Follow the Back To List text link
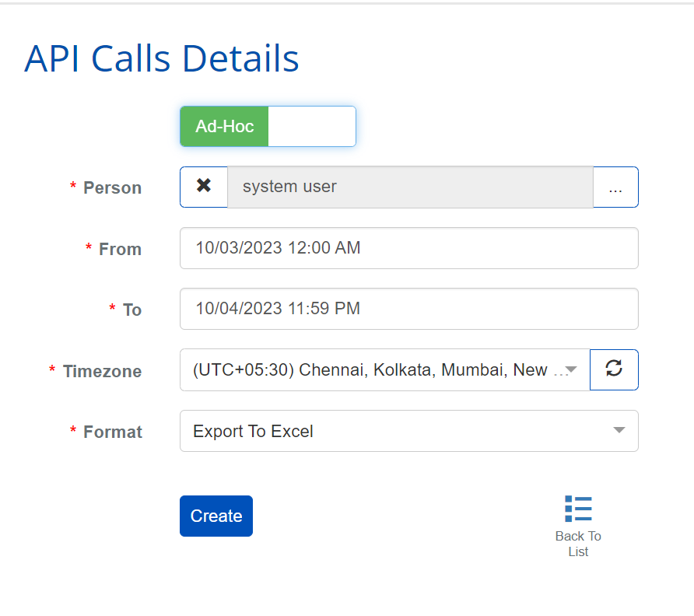The width and height of the screenshot is (694, 616). click(578, 544)
